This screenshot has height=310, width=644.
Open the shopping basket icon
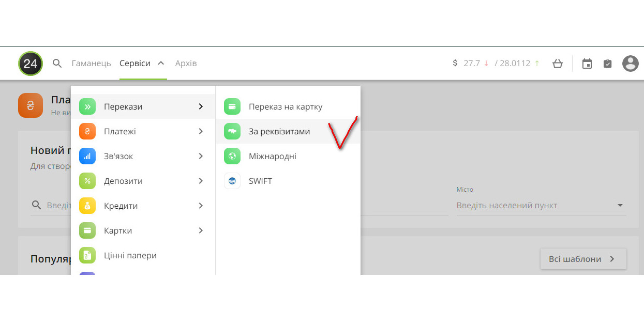[557, 64]
